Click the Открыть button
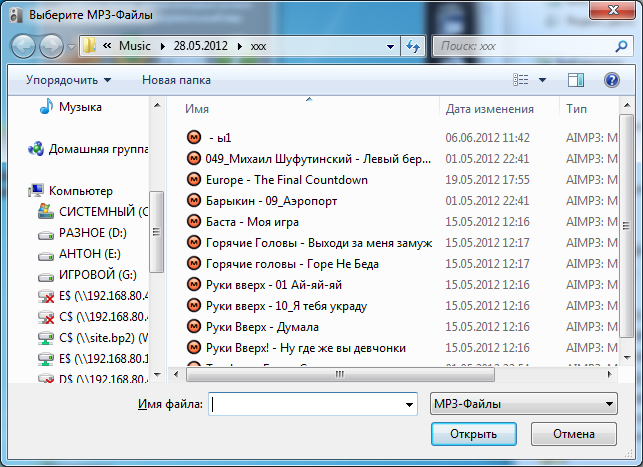 474,434
